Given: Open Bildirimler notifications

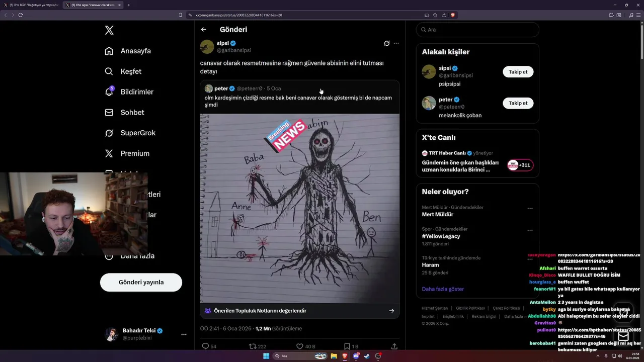Looking at the screenshot, I should coord(129,92).
